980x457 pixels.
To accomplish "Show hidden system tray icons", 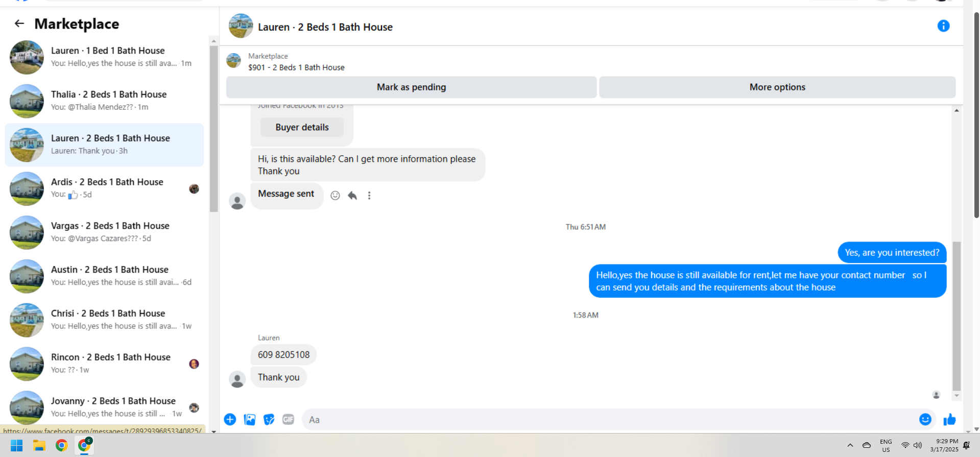I will (x=850, y=445).
